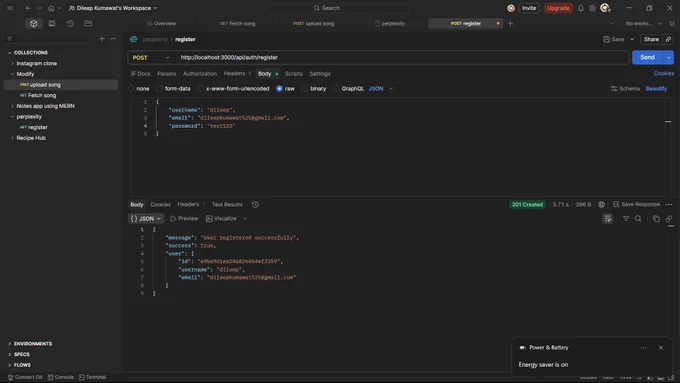Click the sidebar filter icon
The width and height of the screenshot is (680, 383).
coord(10,39)
